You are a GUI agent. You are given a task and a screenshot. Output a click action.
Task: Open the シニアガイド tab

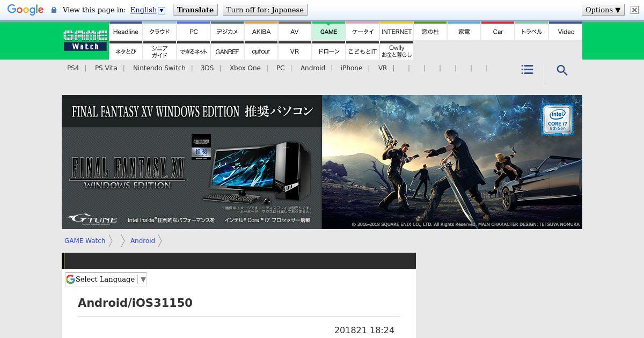(x=159, y=52)
